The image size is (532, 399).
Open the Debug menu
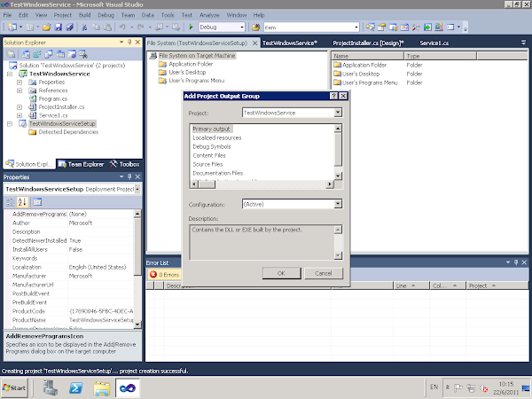tap(106, 15)
